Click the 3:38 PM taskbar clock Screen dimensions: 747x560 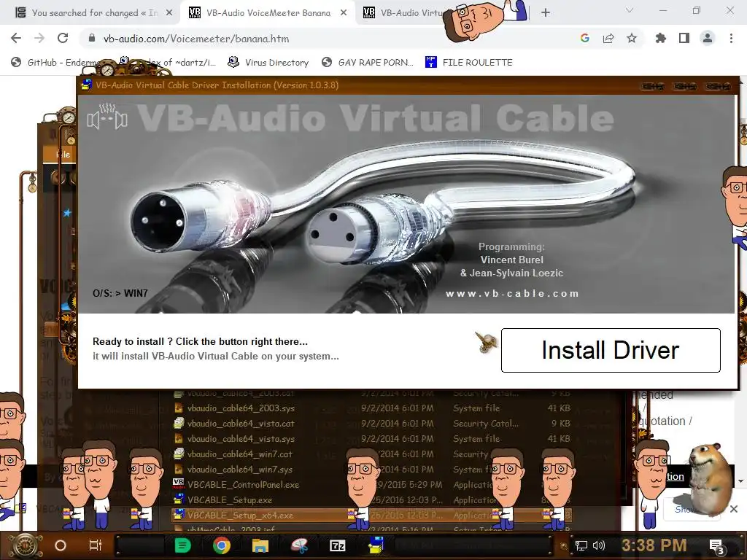(x=654, y=545)
